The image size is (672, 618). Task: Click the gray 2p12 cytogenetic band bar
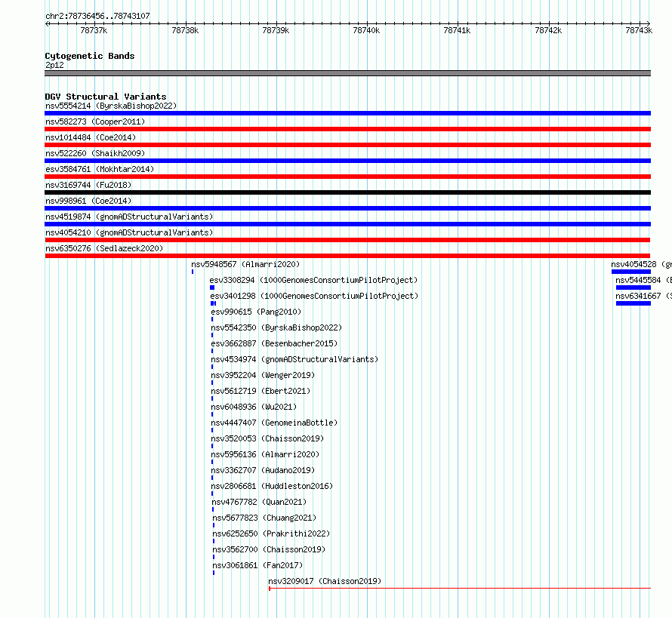click(x=347, y=73)
